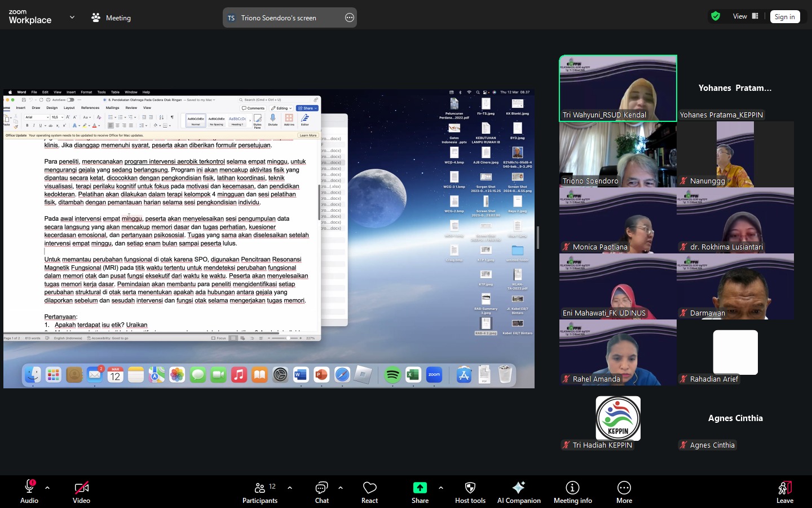Image resolution: width=812 pixels, height=508 pixels.
Task: Expand the audio settings chevron
Action: click(47, 488)
